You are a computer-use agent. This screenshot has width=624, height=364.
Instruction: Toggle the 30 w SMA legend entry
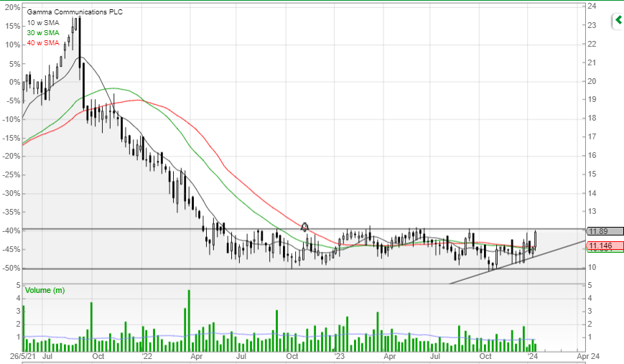43,32
